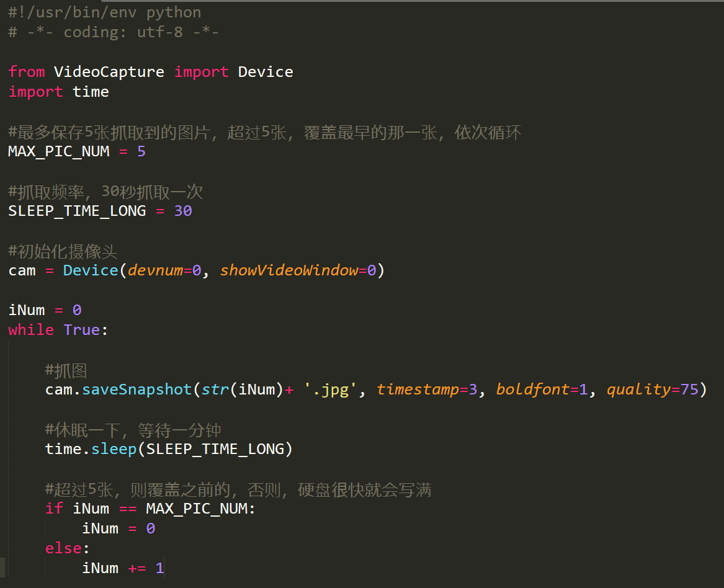Image resolution: width=724 pixels, height=588 pixels.
Task: Click the 'str' builtin in saveSnapshot call
Action: coord(215,390)
